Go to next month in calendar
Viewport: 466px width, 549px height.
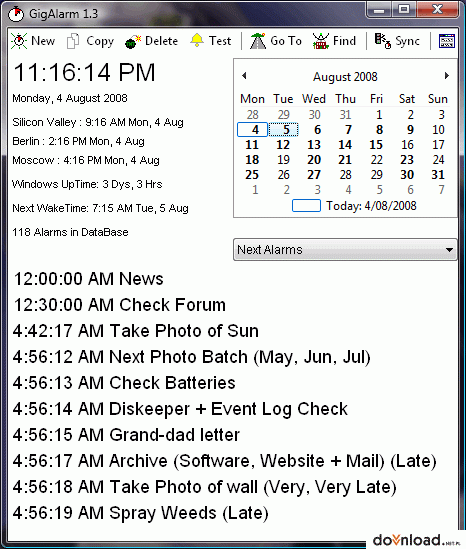446,76
